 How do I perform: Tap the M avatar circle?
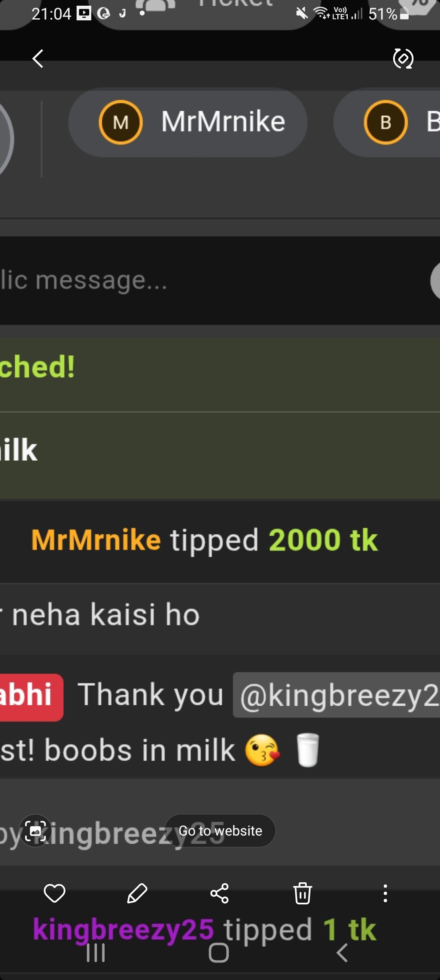pyautogui.click(x=121, y=122)
